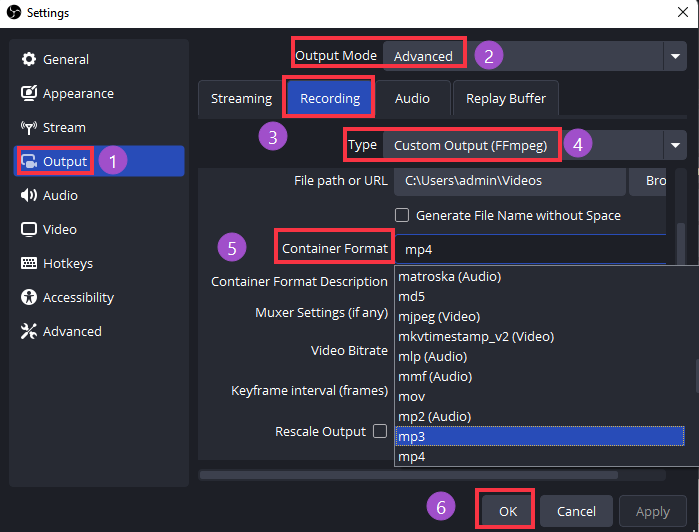Choose mjpeg (Video) format
This screenshot has width=699, height=532.
[540, 317]
